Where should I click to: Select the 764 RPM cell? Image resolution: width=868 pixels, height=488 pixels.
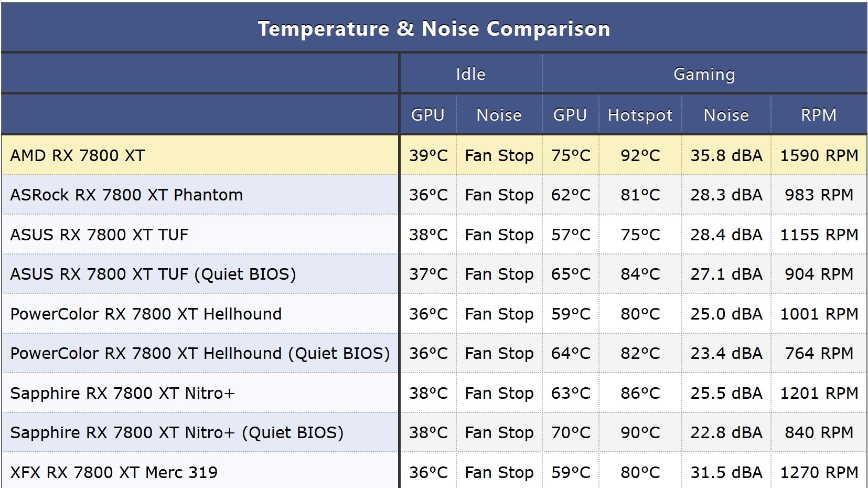(x=819, y=353)
